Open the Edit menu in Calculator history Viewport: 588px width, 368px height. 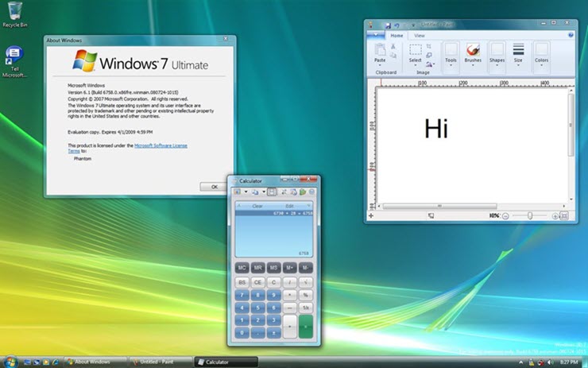(289, 206)
